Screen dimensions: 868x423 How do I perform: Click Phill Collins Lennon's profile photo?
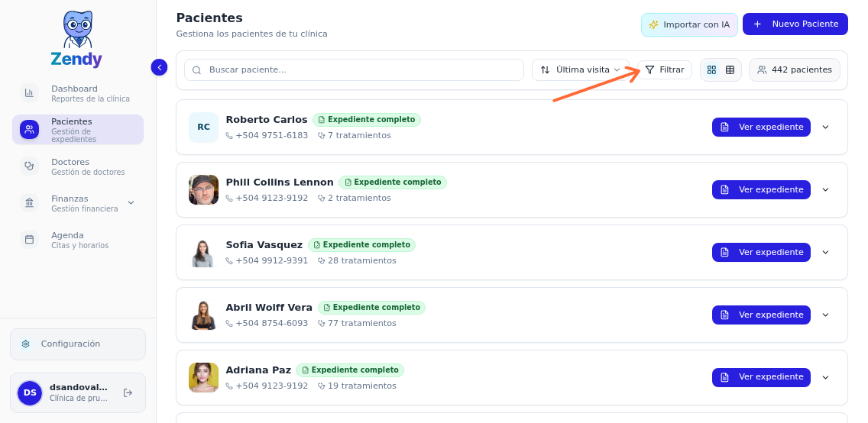pos(203,189)
